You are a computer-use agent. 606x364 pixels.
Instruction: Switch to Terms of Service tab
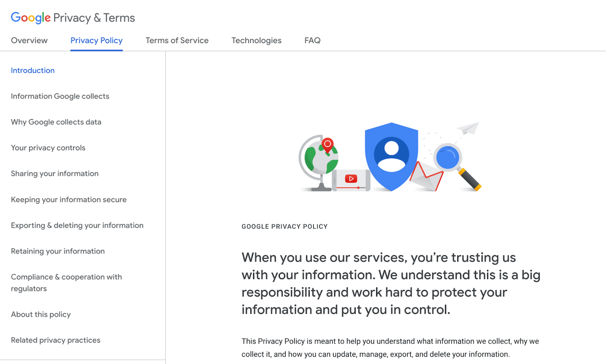pyautogui.click(x=177, y=40)
